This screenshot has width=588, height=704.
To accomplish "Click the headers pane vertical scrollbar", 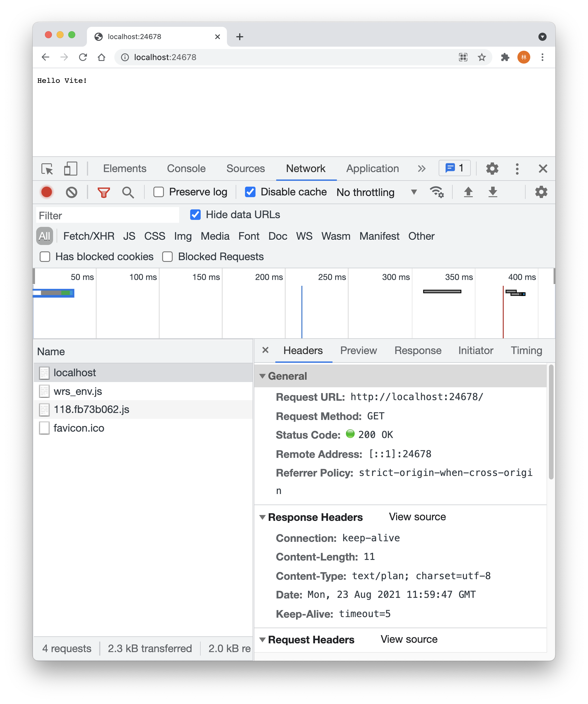I will click(551, 422).
